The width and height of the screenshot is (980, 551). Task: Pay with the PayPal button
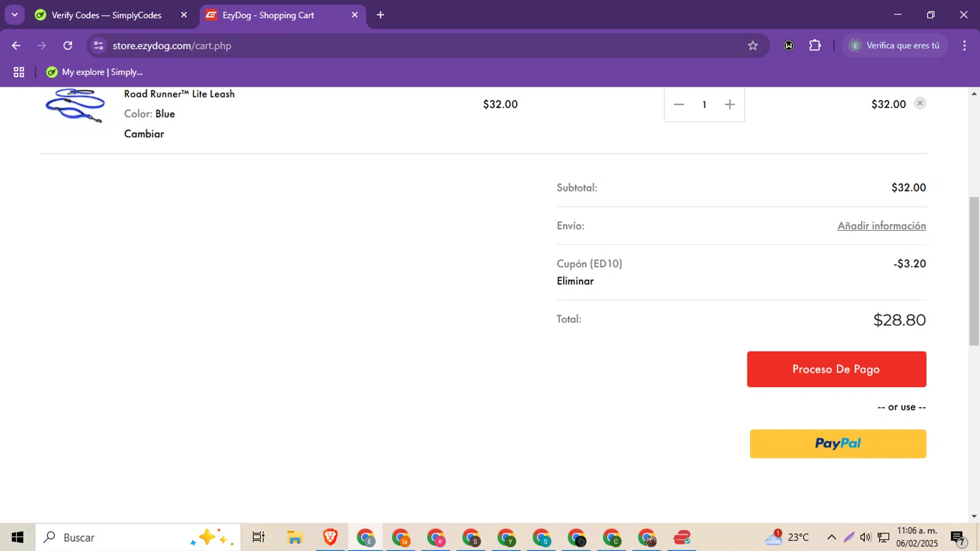coord(838,444)
